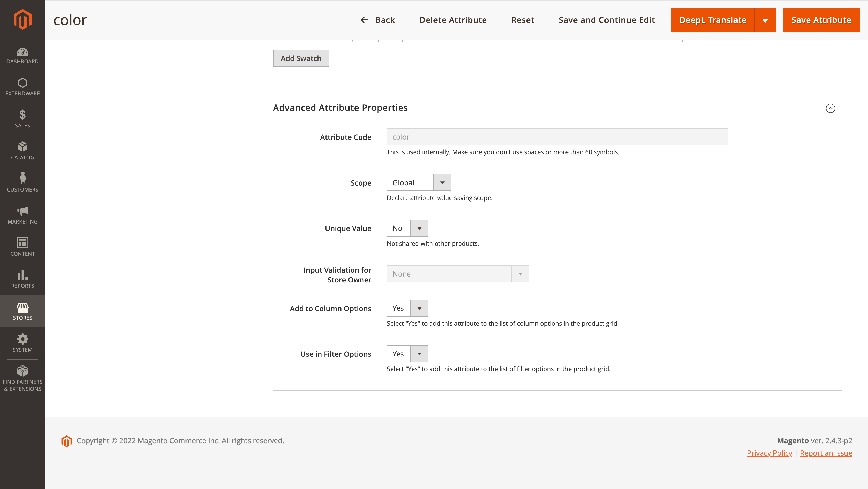Click the Marketing icon in sidebar
868x489 pixels.
point(23,213)
